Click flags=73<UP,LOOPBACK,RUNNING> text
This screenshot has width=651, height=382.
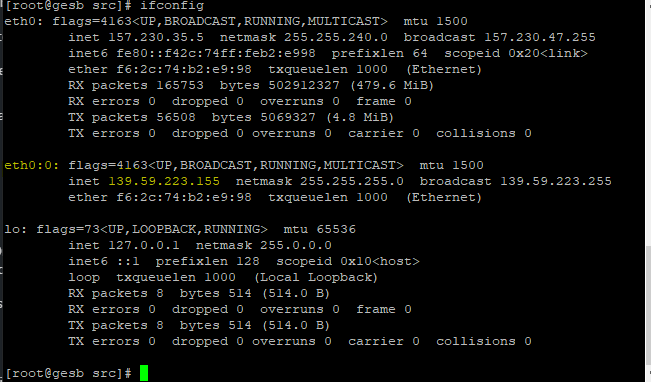coord(152,229)
